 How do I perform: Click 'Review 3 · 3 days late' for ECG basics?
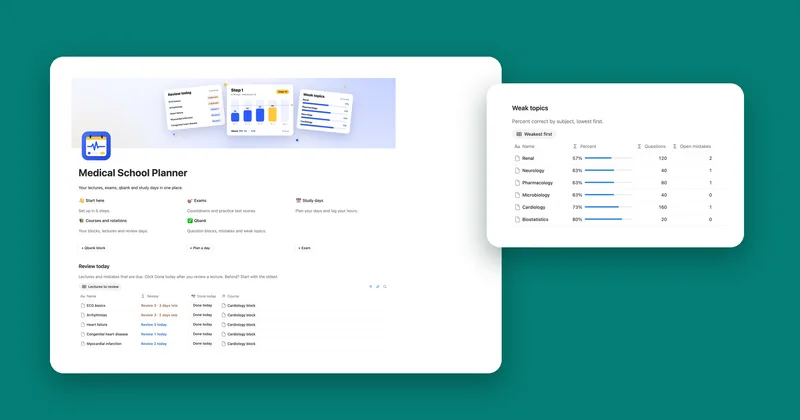159,306
